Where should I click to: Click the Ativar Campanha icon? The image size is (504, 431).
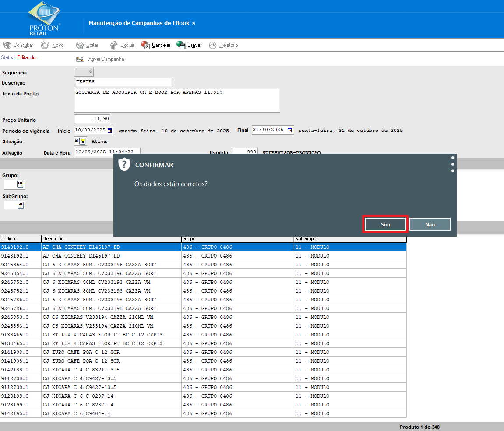80,59
